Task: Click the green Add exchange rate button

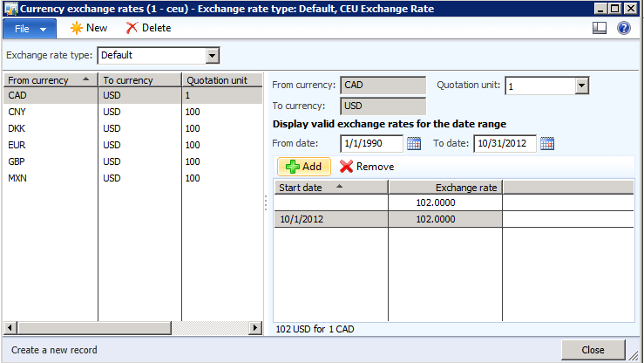Action: (x=303, y=166)
